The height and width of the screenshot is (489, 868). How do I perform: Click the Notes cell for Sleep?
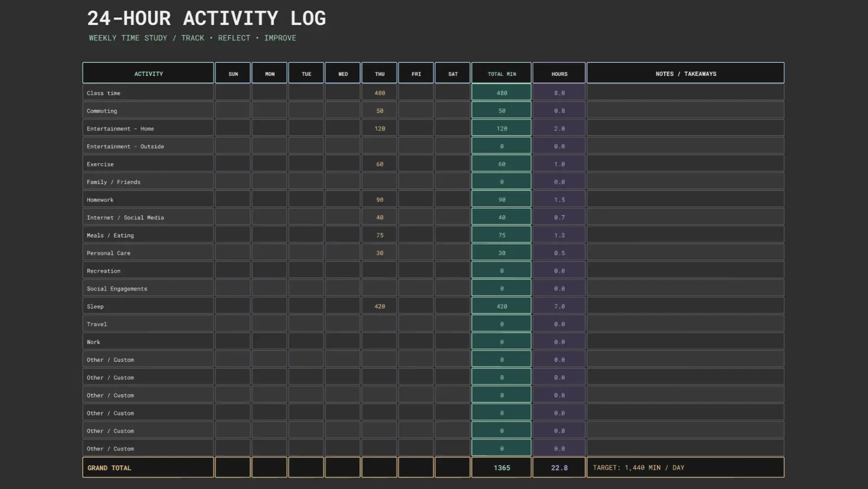coord(685,306)
